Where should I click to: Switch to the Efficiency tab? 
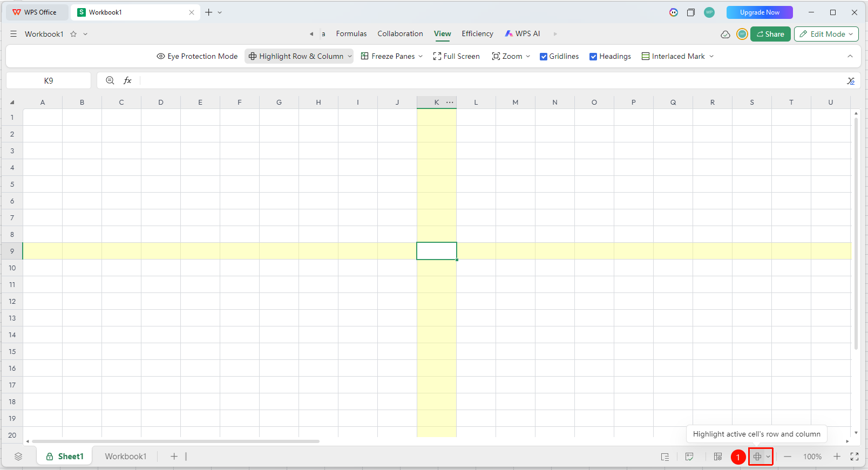477,33
